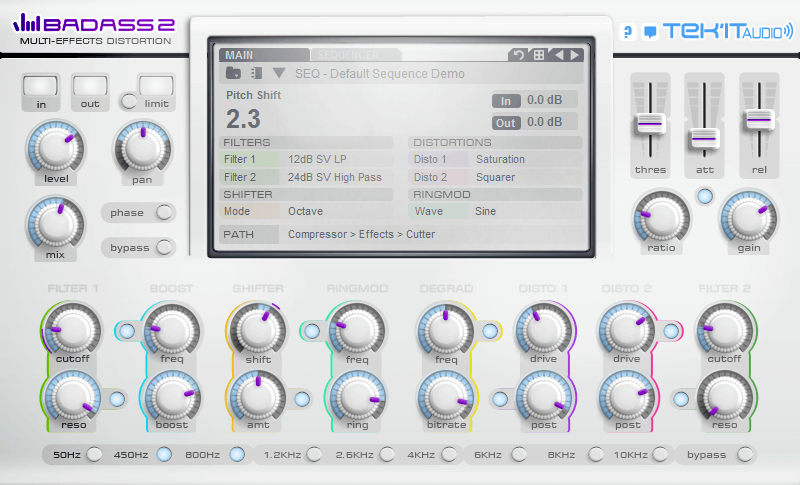Select the 2.6KHz band switch

point(387,454)
